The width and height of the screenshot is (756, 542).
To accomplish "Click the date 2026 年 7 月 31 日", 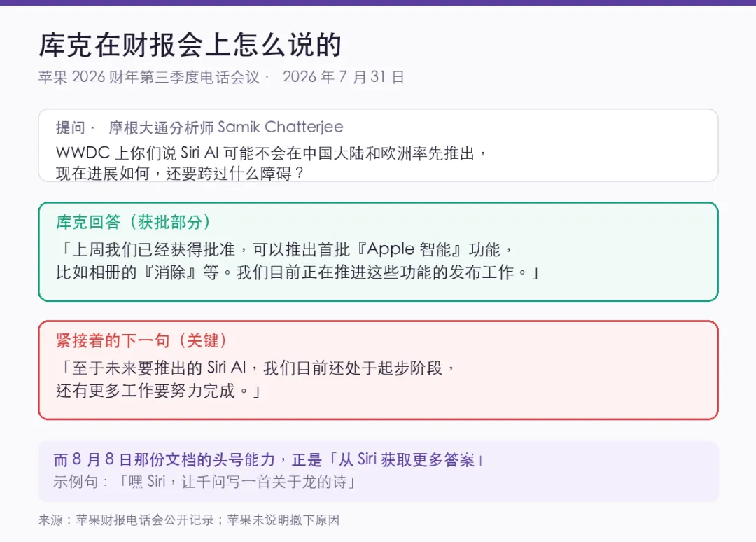I will click(x=343, y=77).
